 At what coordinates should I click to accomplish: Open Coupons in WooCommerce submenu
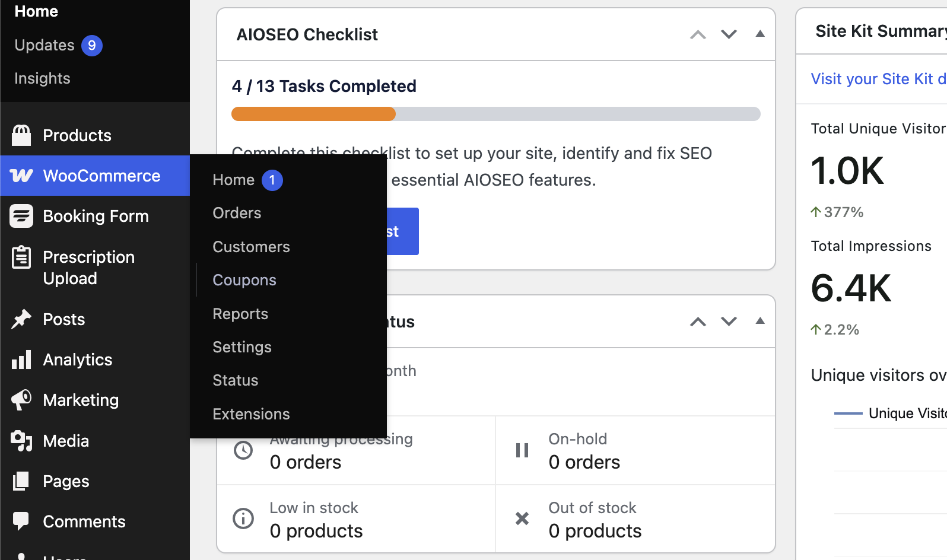pyautogui.click(x=244, y=280)
